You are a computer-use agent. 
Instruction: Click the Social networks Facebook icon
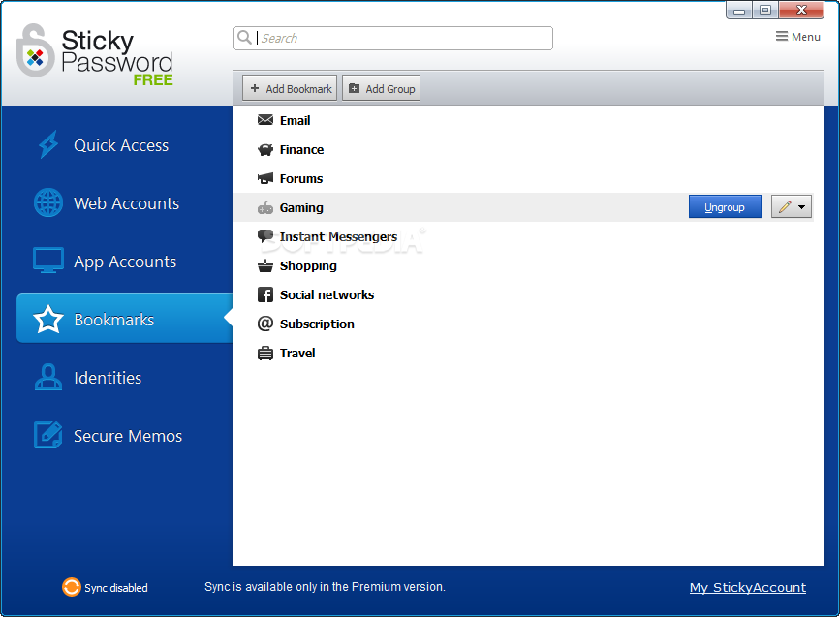265,294
